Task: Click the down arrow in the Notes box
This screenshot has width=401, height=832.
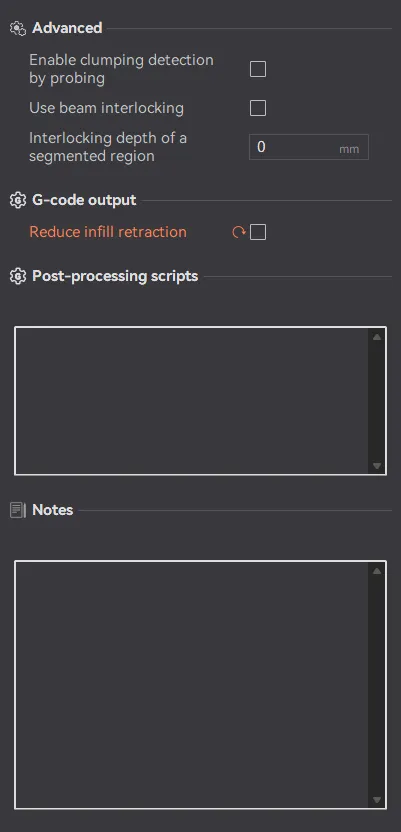Action: (377, 800)
